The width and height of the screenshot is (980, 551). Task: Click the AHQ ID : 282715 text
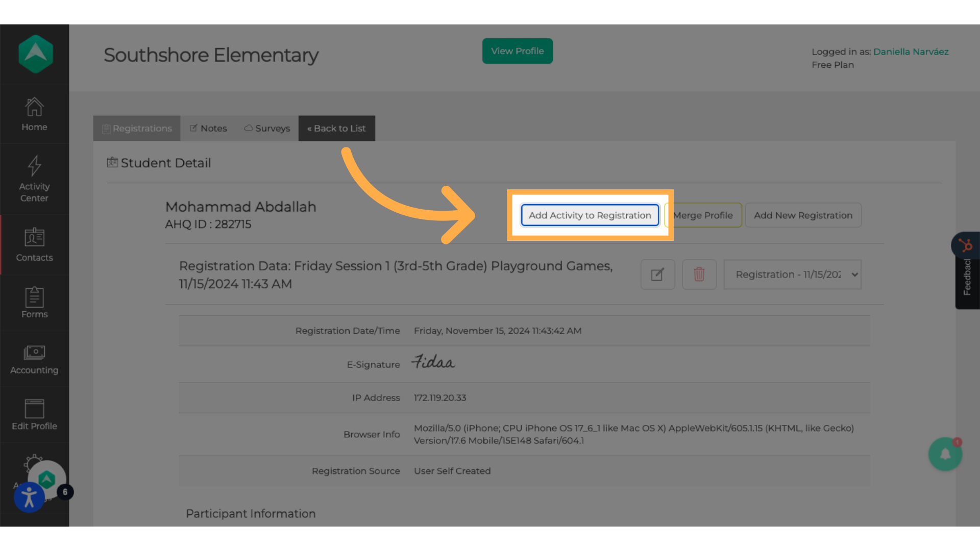pos(208,224)
